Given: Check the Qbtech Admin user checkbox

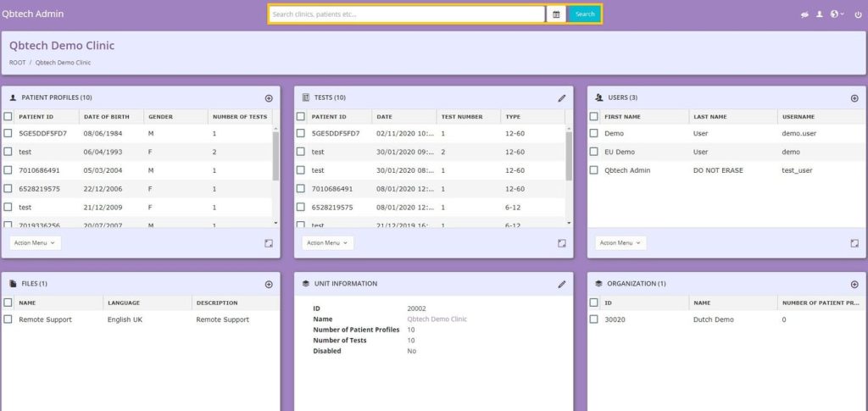Looking at the screenshot, I should coord(593,170).
